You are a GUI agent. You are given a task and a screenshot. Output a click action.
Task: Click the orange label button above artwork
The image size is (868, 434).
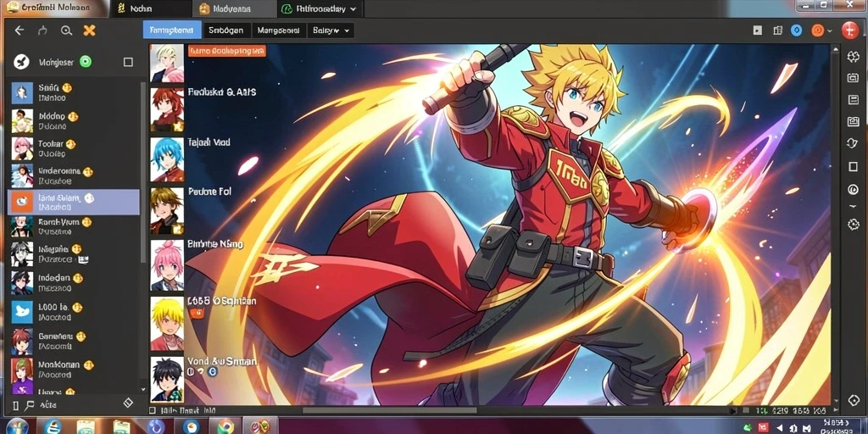[227, 51]
